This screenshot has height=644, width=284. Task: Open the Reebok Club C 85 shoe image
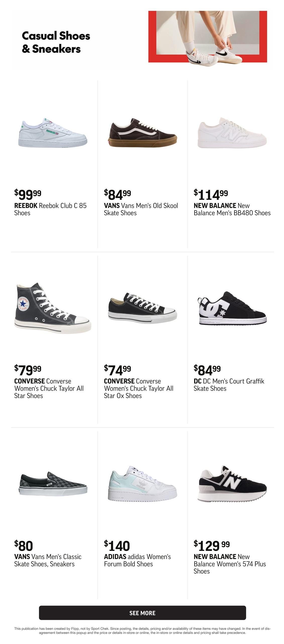point(53,132)
